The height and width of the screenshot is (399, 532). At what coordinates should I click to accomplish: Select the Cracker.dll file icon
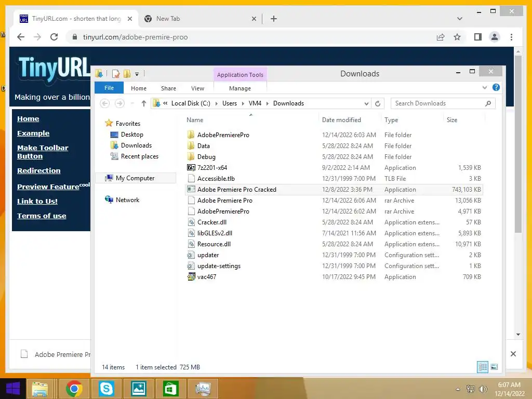[x=191, y=222]
